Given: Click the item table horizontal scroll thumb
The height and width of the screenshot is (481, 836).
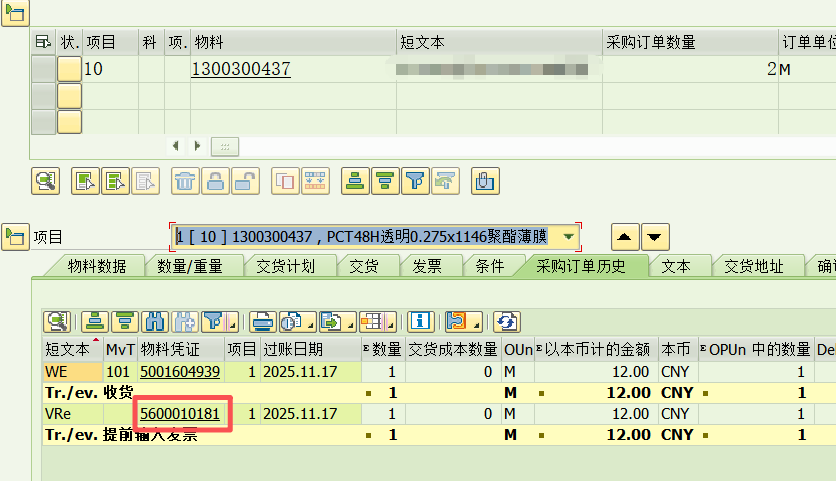Looking at the screenshot, I should 225,146.
